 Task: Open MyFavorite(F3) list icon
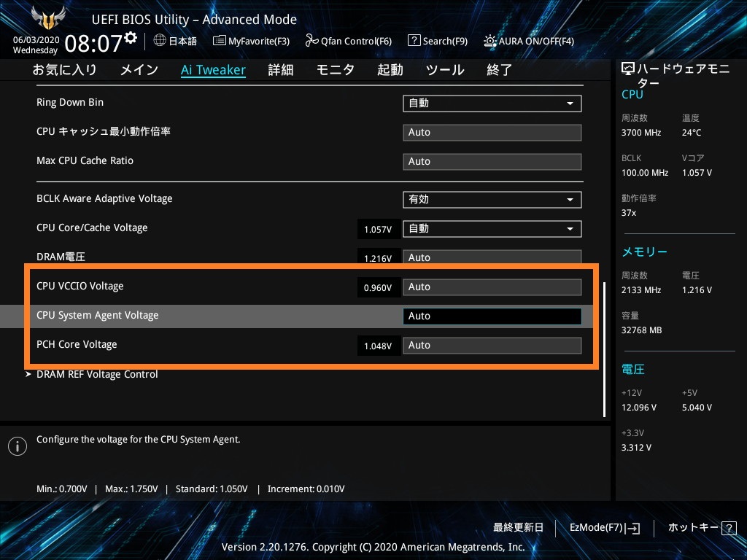tap(219, 41)
